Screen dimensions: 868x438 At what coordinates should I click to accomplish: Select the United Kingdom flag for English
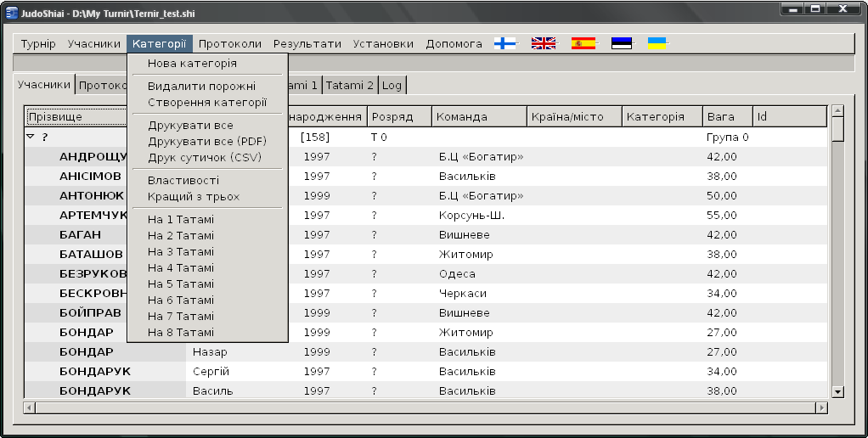[544, 43]
